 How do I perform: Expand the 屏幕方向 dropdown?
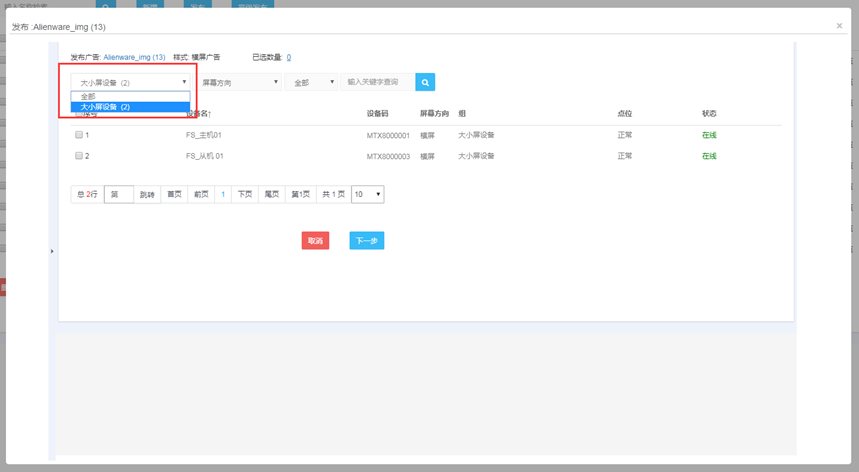pos(240,82)
